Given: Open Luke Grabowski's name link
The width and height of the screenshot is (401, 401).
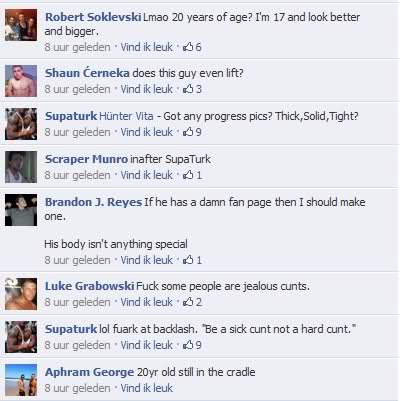Looking at the screenshot, I should point(90,286).
